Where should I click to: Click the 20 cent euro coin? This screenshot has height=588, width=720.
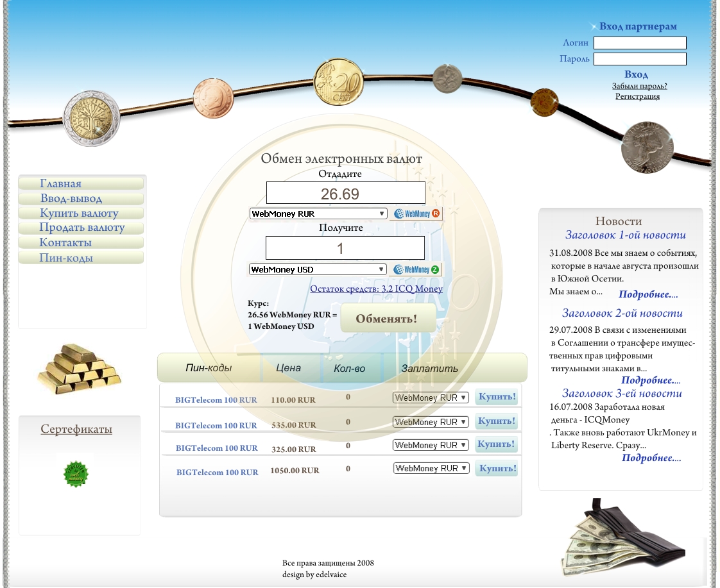(338, 82)
